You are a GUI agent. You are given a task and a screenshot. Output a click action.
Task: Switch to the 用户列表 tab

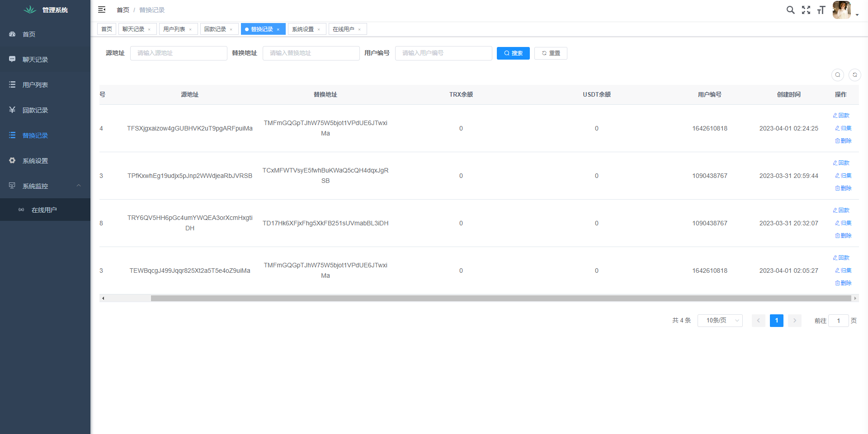point(174,29)
